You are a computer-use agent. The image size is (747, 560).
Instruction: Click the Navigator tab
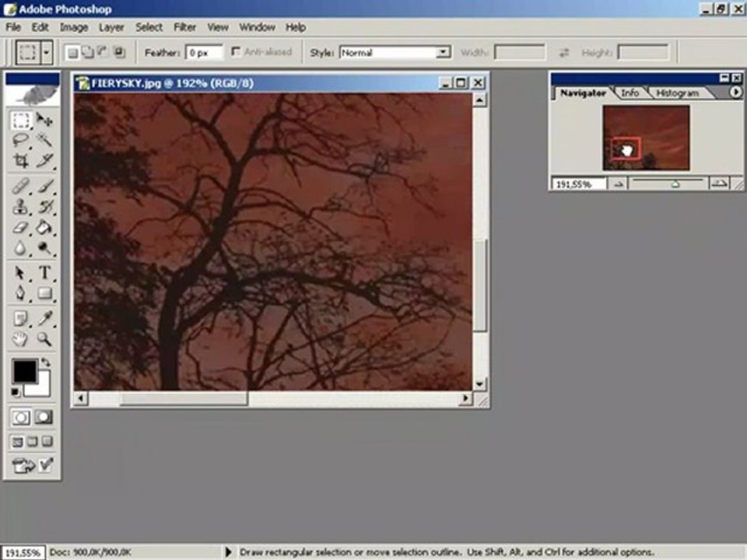coord(583,93)
